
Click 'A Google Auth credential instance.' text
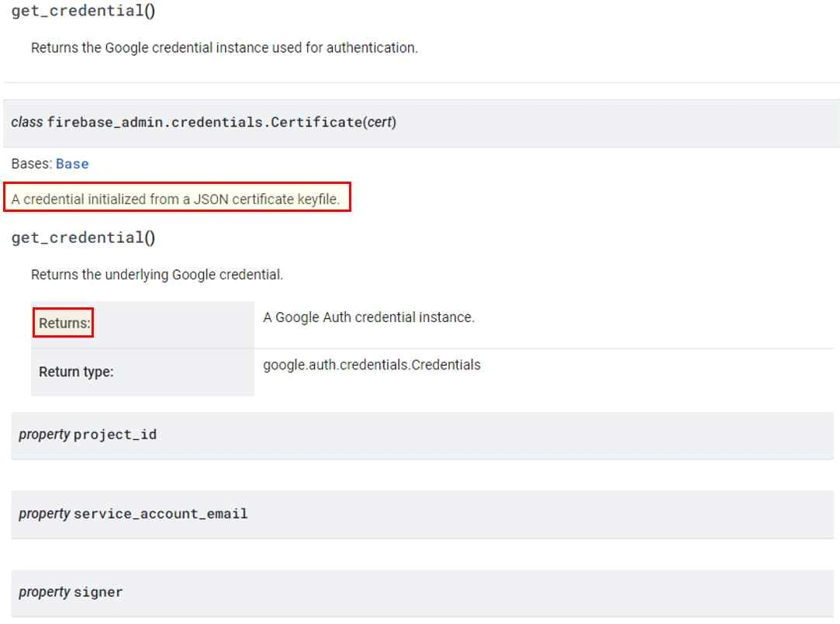[x=368, y=317]
